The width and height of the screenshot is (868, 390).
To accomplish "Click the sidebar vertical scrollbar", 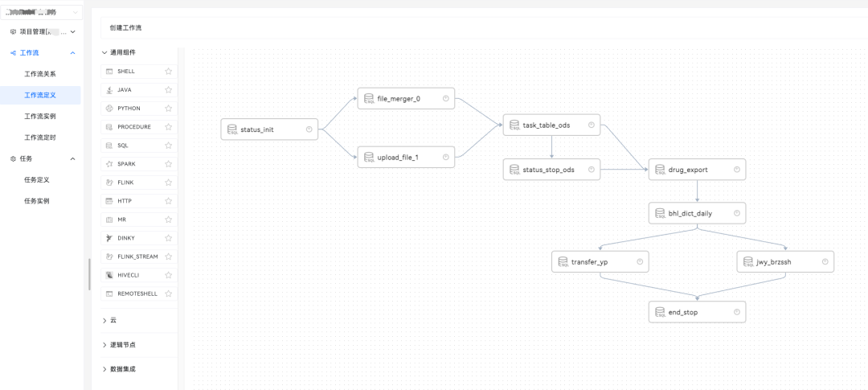I will pos(89,273).
